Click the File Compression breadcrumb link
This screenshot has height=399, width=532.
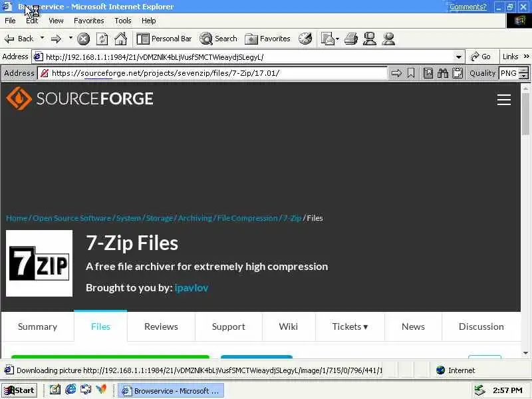coord(247,218)
